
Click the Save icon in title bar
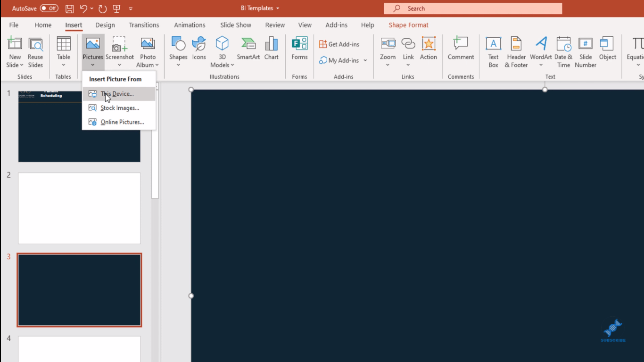[69, 8]
